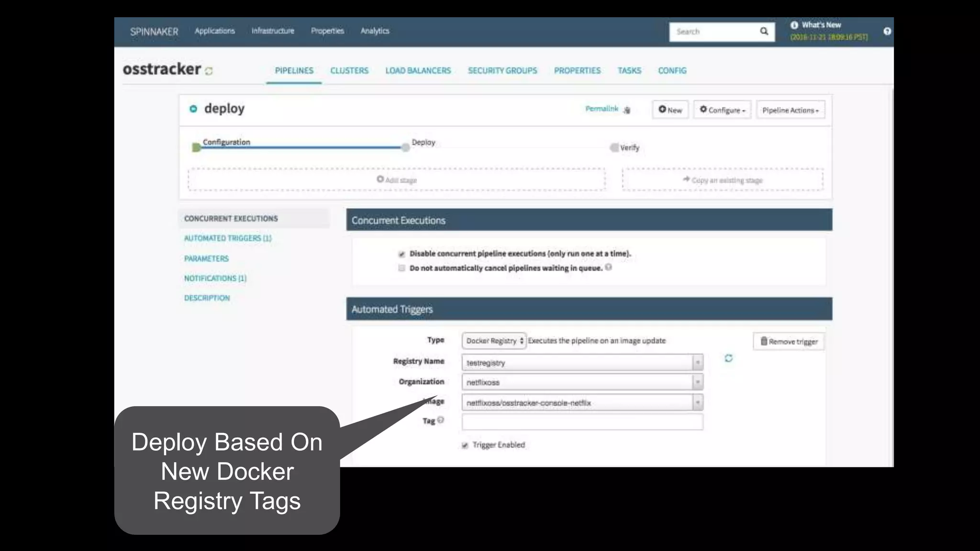The height and width of the screenshot is (551, 980).
Task: Open Analytics in top navigation
Action: [375, 31]
